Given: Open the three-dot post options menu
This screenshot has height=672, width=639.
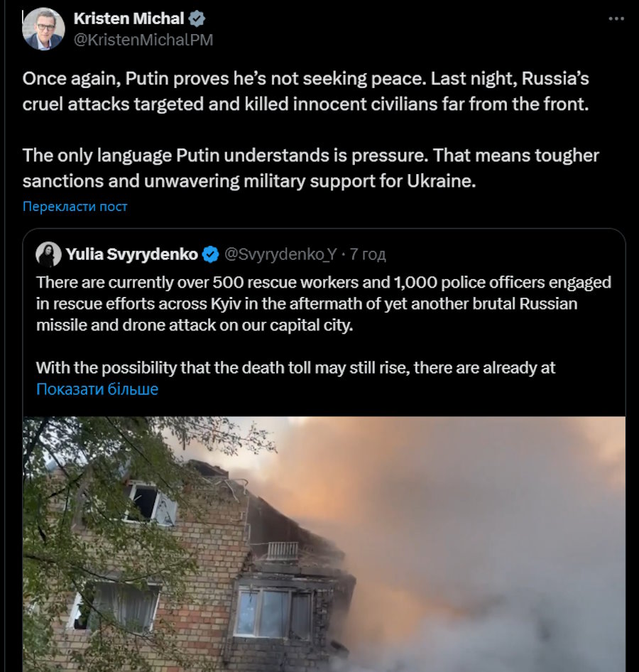Looking at the screenshot, I should (x=616, y=18).
